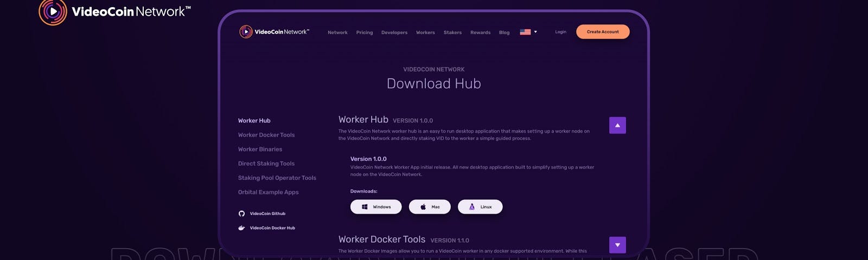The height and width of the screenshot is (260, 868).
Task: Click the GitHub octocat icon
Action: pos(241,213)
